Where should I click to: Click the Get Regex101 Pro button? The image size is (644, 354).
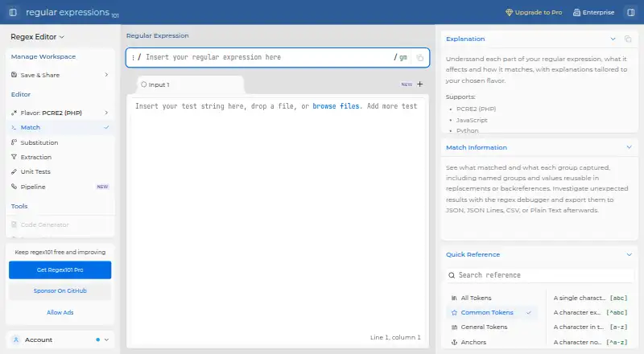60,270
